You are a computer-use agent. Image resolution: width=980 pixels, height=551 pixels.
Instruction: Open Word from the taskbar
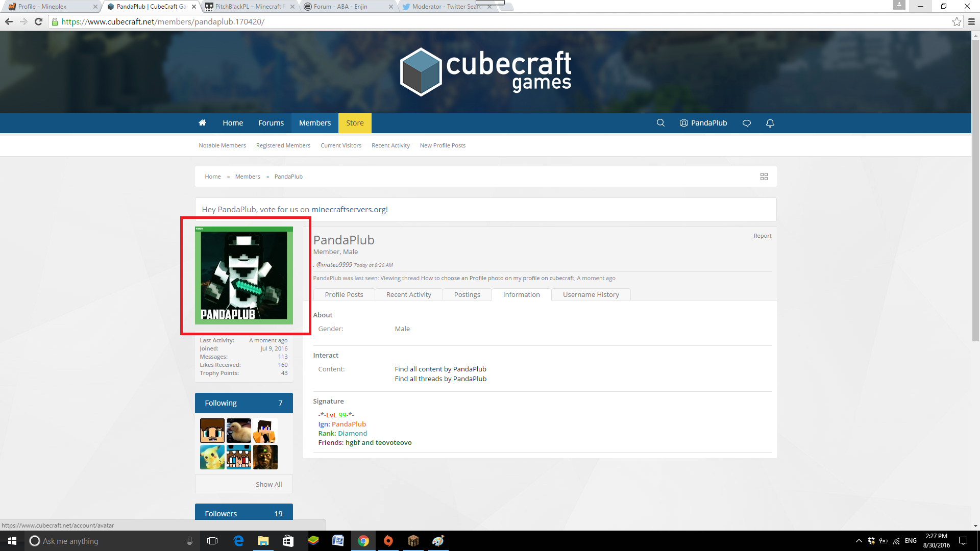tap(338, 541)
